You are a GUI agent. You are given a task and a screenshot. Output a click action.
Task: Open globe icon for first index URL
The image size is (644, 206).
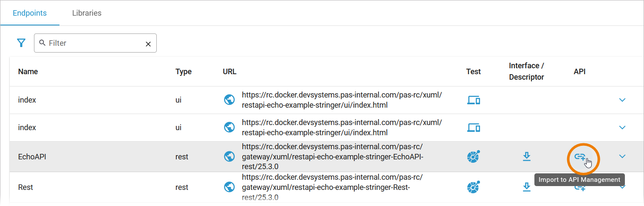[229, 100]
